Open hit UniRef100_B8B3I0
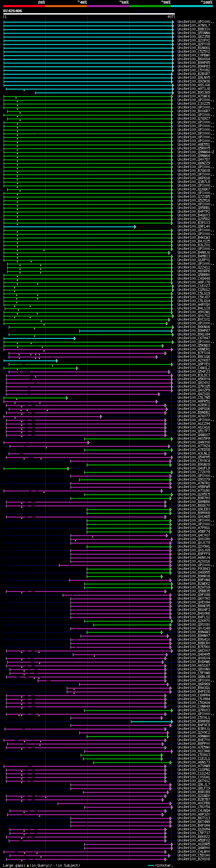The image size is (216, 868). [x=194, y=29]
